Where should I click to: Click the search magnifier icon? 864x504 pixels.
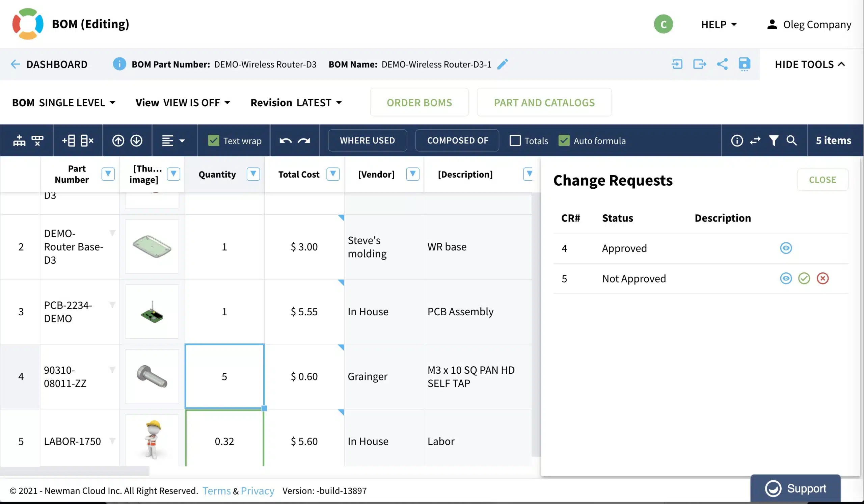pos(791,140)
